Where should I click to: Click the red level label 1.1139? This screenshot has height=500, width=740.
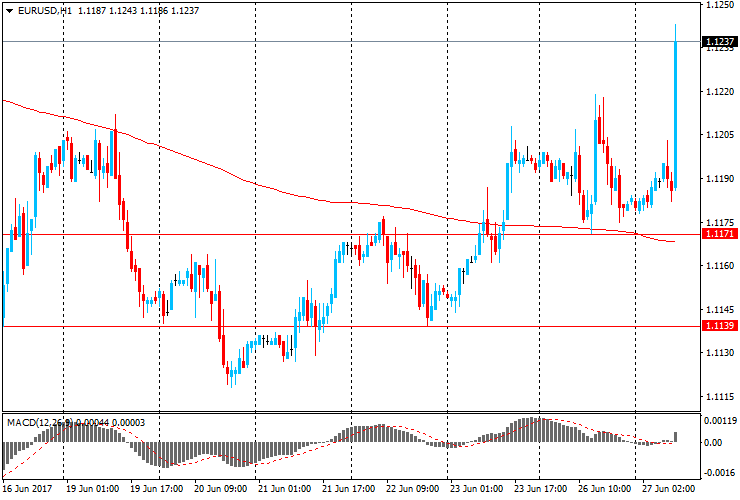720,325
